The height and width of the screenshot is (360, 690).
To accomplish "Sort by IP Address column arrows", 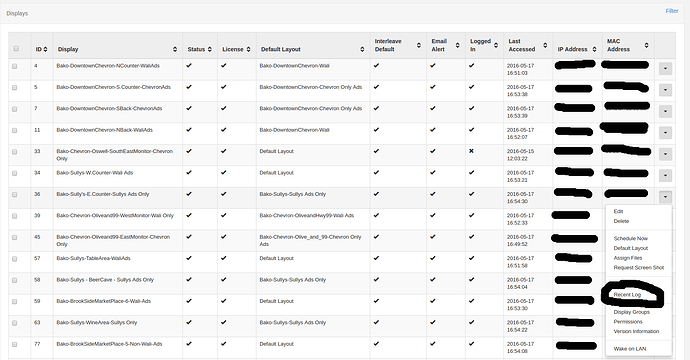I will [594, 49].
